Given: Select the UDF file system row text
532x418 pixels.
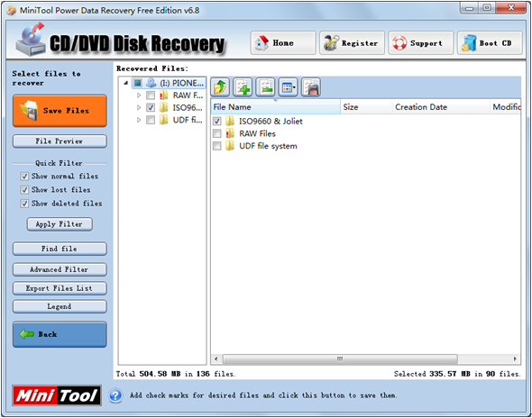Looking at the screenshot, I should click(268, 146).
